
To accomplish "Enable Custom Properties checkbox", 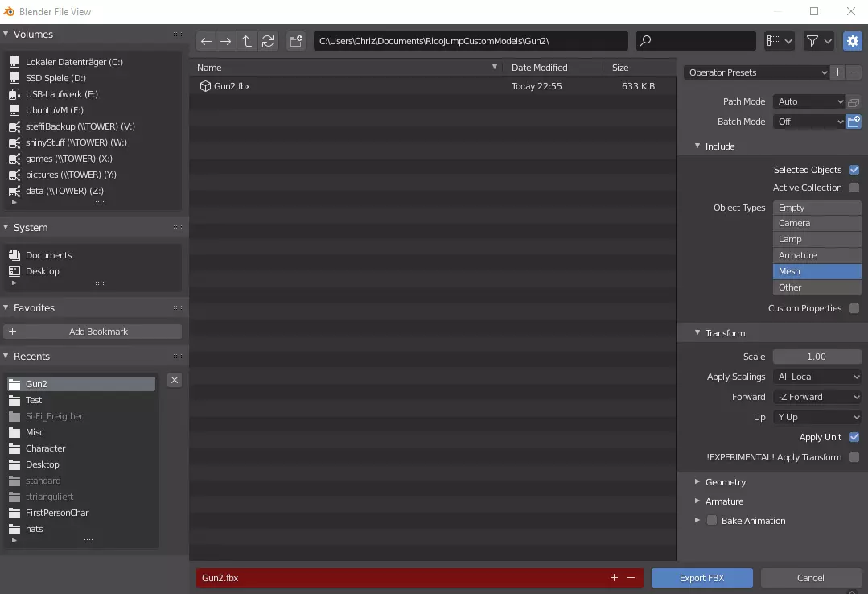I will click(x=854, y=308).
